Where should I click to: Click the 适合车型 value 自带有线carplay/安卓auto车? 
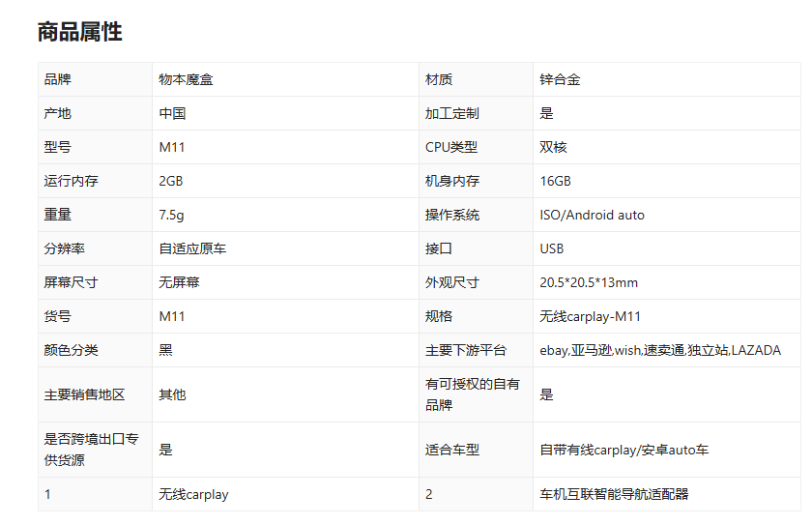[623, 450]
